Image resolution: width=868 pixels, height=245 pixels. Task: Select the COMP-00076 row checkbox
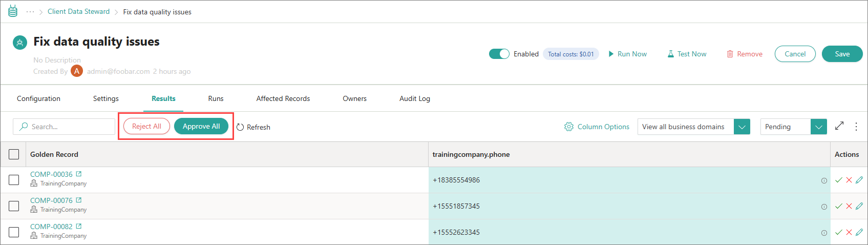[x=14, y=206]
